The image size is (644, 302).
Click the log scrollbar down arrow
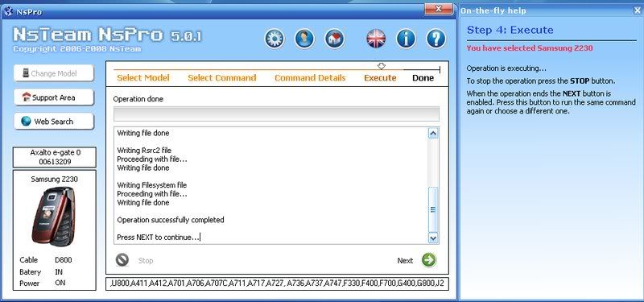(433, 238)
